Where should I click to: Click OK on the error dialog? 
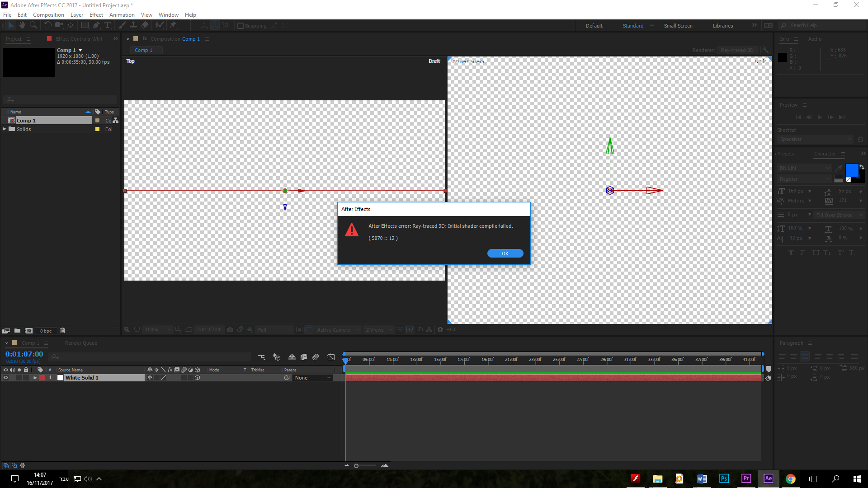[505, 253]
